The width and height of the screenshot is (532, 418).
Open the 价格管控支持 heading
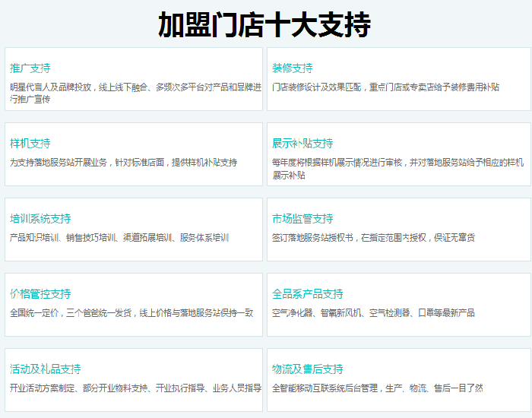40,294
